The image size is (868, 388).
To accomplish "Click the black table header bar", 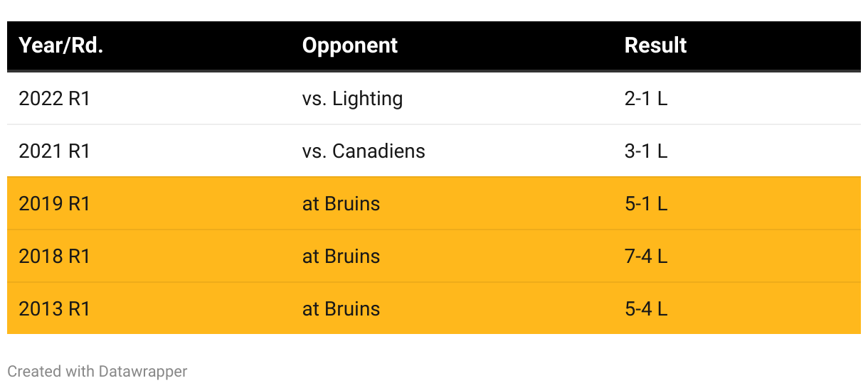I will 498,45.
